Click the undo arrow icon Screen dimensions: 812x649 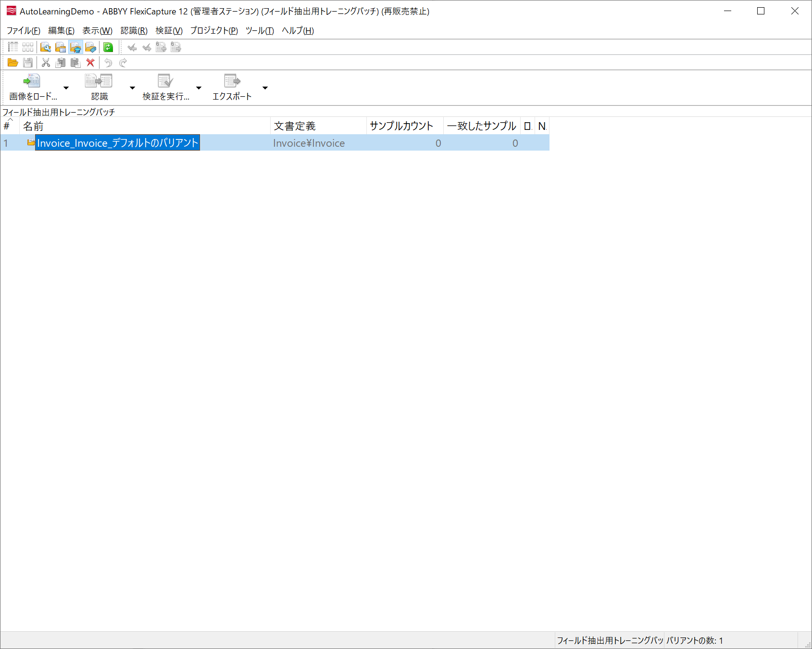(108, 63)
